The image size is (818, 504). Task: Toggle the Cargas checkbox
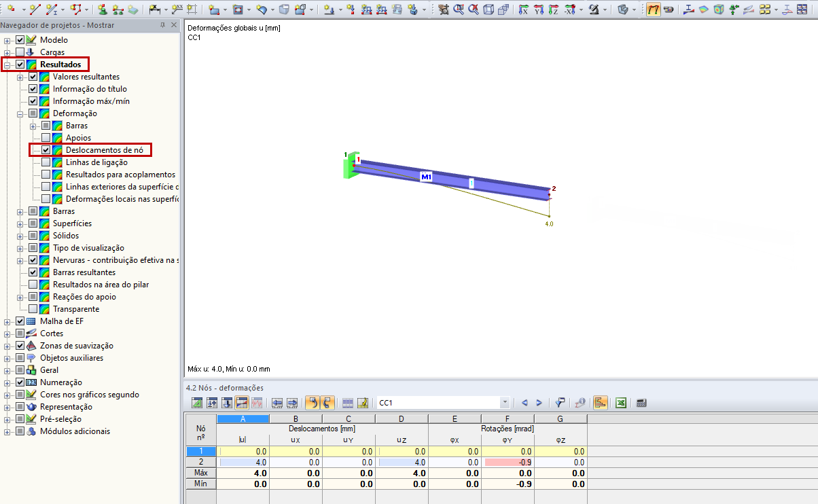(20, 52)
